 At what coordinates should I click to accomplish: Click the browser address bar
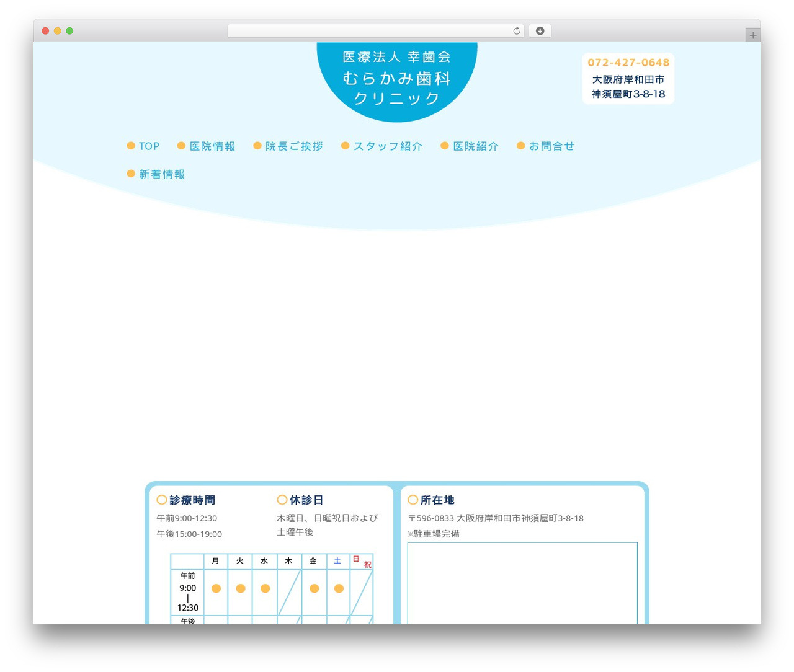(375, 31)
